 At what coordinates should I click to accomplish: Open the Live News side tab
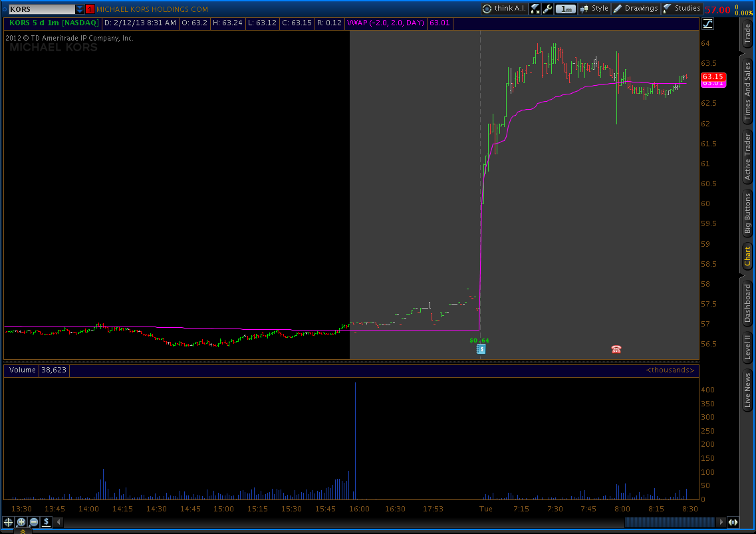pyautogui.click(x=747, y=390)
